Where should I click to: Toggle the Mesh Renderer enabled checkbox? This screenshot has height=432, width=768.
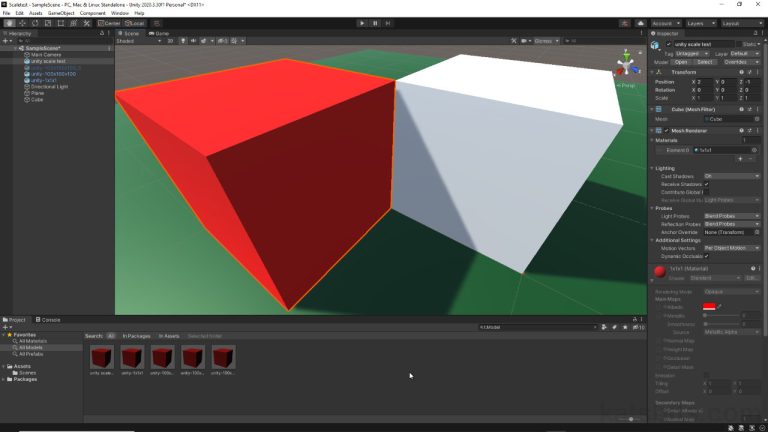coord(666,131)
